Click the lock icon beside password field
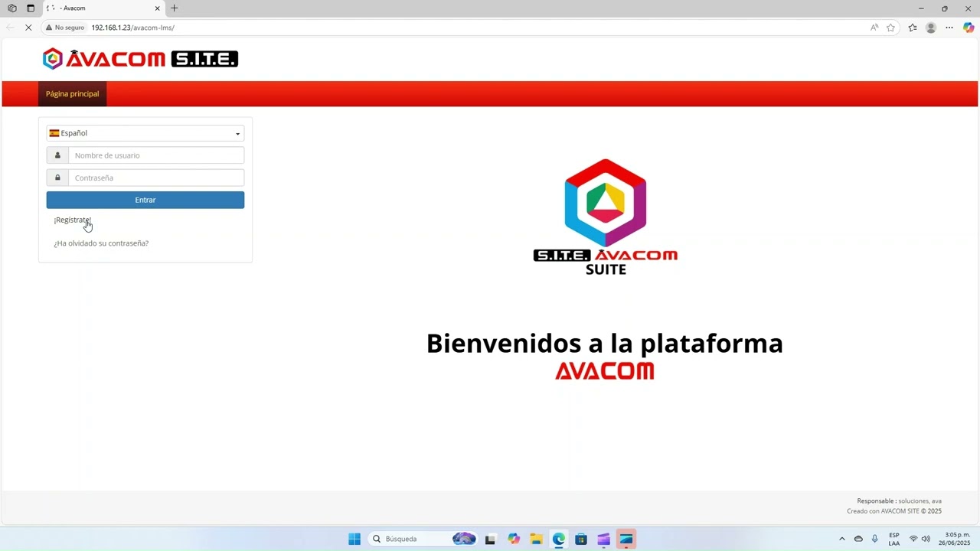Image resolution: width=980 pixels, height=551 pixels. tap(57, 178)
